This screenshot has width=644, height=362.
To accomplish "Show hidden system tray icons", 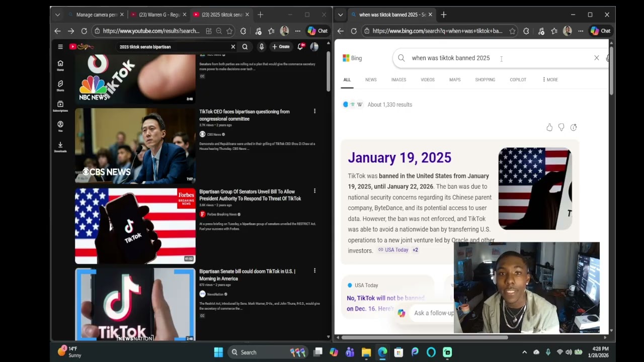I will [524, 352].
